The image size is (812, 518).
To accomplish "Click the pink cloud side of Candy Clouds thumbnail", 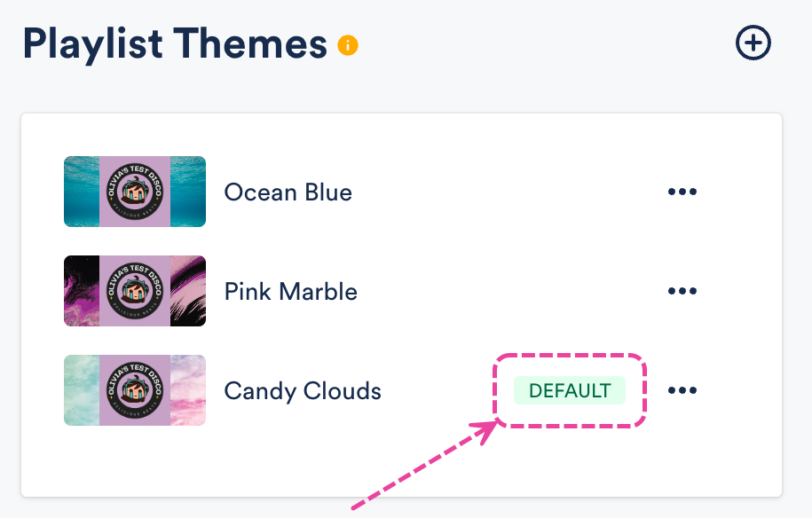I will [188, 390].
